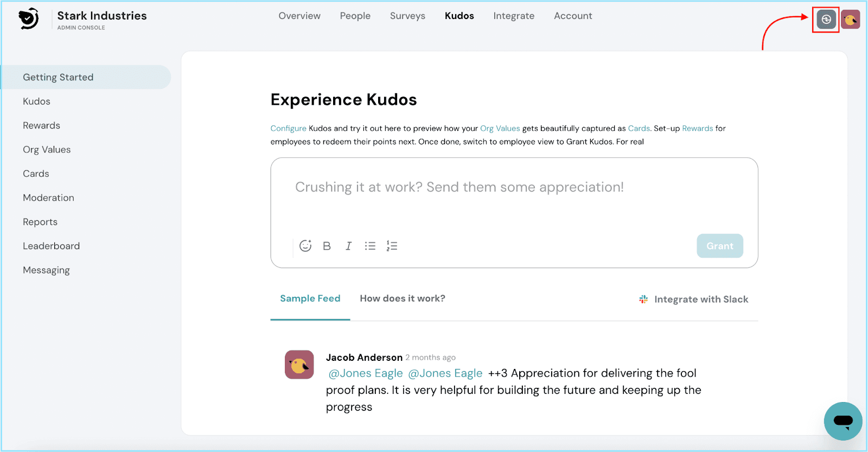Follow the Configure link
Screen dimensions: 868x452
click(x=288, y=129)
